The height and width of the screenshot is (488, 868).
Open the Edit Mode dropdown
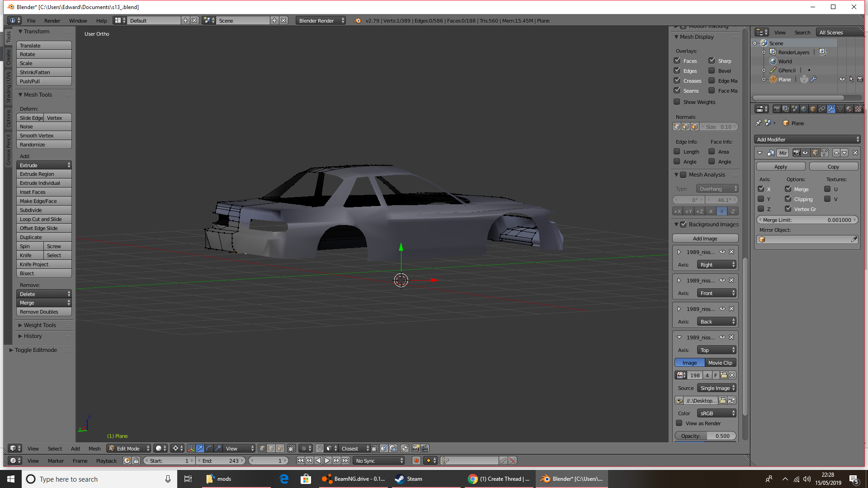(128, 448)
